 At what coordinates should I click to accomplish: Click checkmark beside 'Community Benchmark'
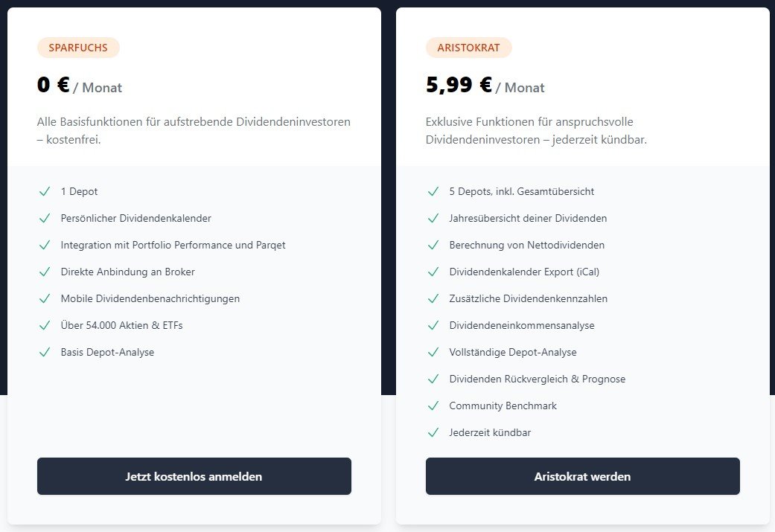pos(433,406)
